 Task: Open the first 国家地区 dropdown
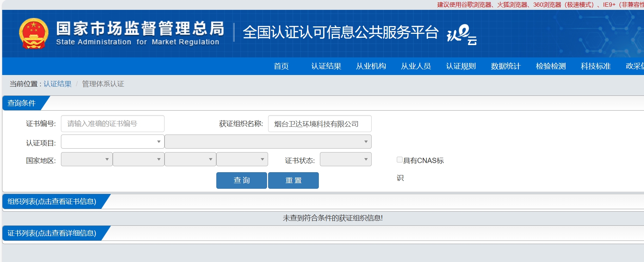[x=87, y=159]
